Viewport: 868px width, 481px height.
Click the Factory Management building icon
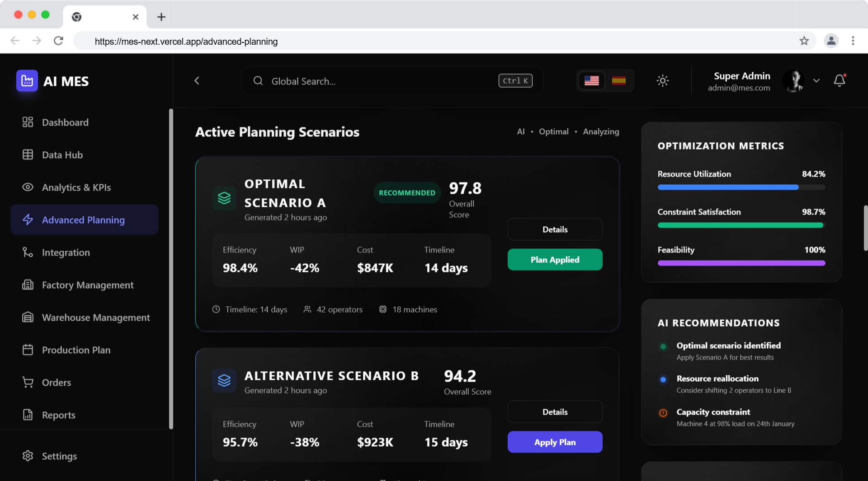pyautogui.click(x=28, y=285)
